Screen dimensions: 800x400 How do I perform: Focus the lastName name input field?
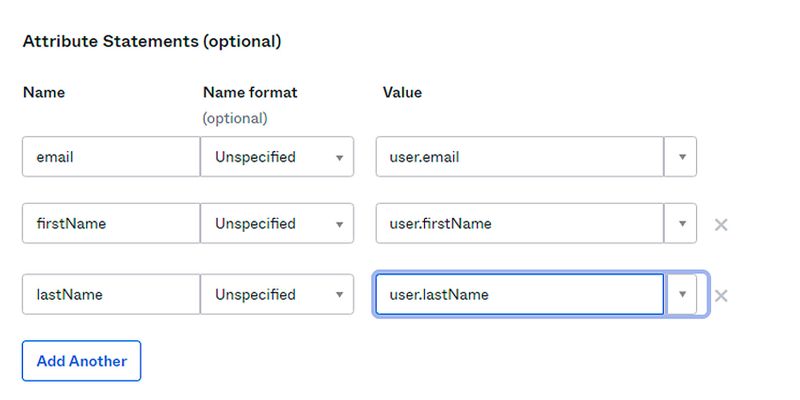click(111, 294)
